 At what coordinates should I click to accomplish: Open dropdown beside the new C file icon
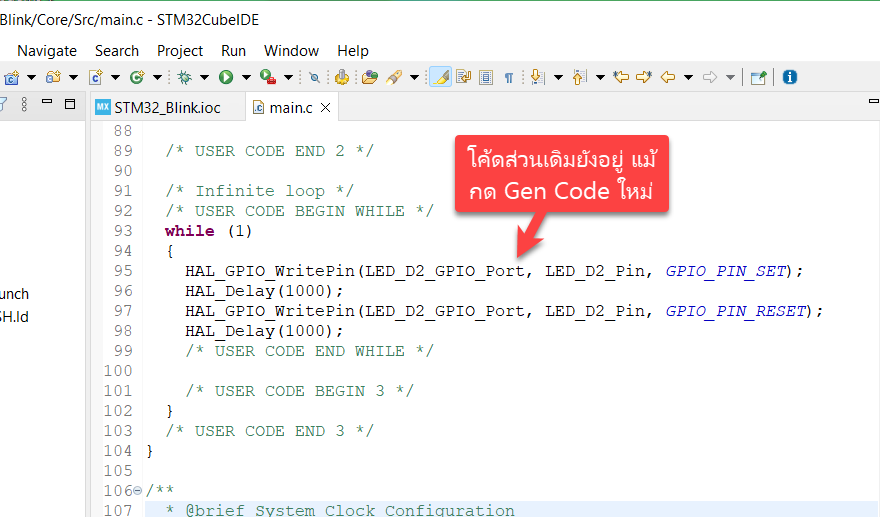(116, 77)
